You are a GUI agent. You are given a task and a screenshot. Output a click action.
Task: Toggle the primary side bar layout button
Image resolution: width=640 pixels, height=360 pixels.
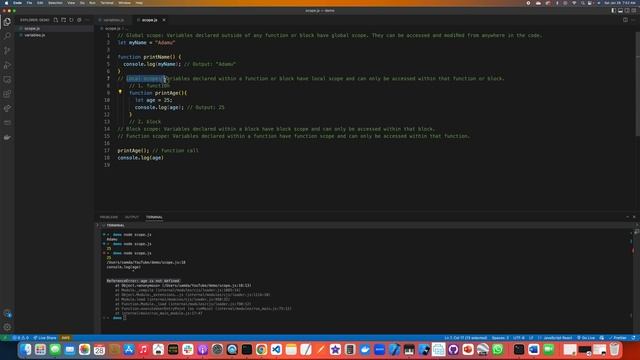[613, 11]
